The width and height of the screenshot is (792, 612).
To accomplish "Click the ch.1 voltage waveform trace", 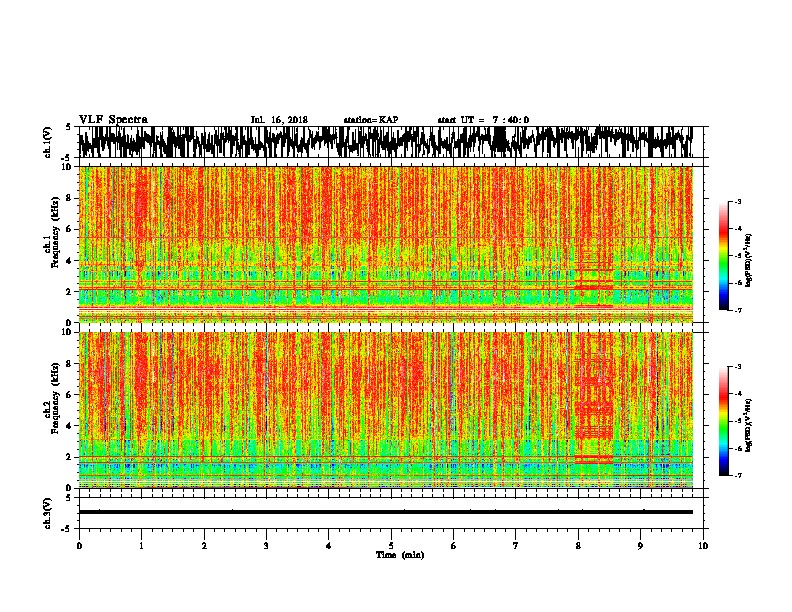I will [x=386, y=141].
